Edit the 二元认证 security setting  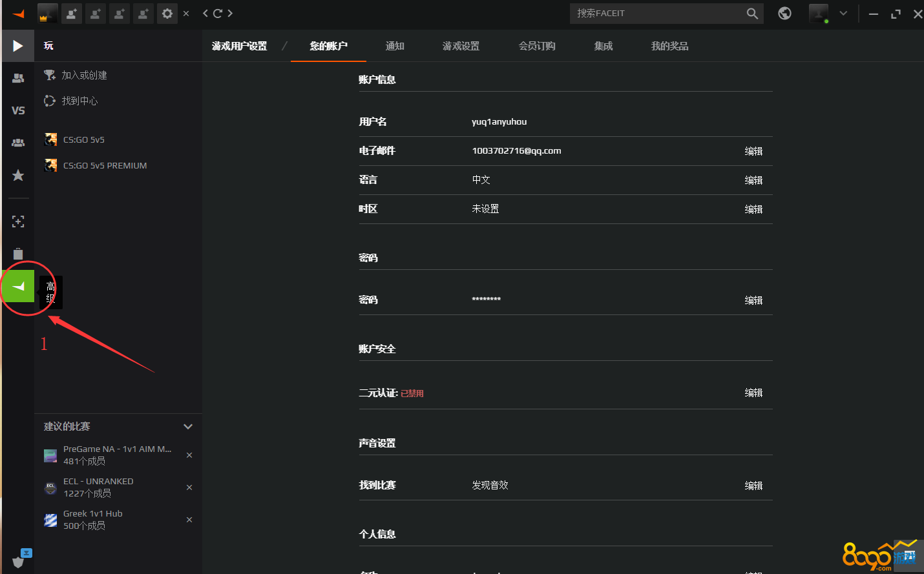tap(753, 393)
